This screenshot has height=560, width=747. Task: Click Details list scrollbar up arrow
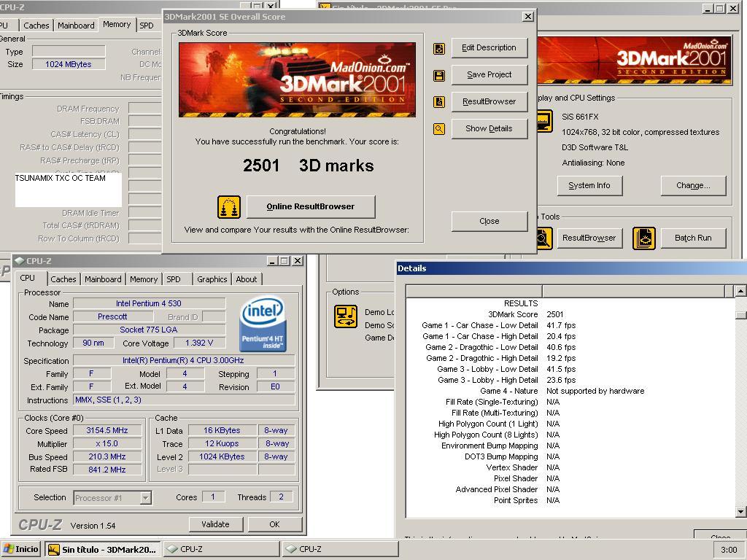click(x=740, y=290)
